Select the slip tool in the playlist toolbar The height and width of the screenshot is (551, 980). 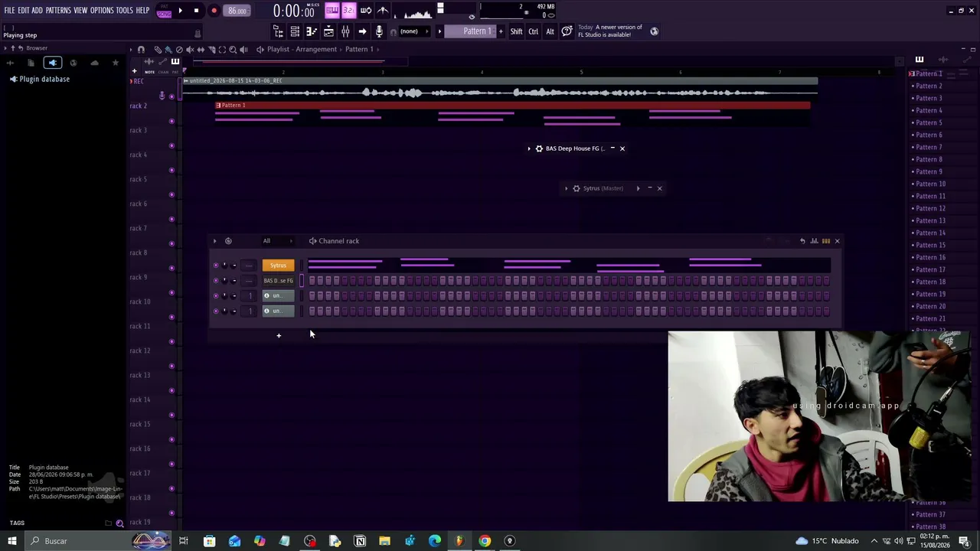click(x=201, y=49)
